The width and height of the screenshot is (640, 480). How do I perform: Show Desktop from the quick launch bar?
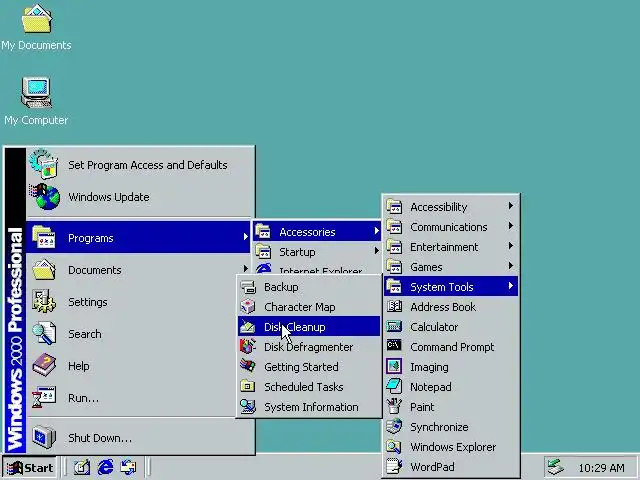82,467
